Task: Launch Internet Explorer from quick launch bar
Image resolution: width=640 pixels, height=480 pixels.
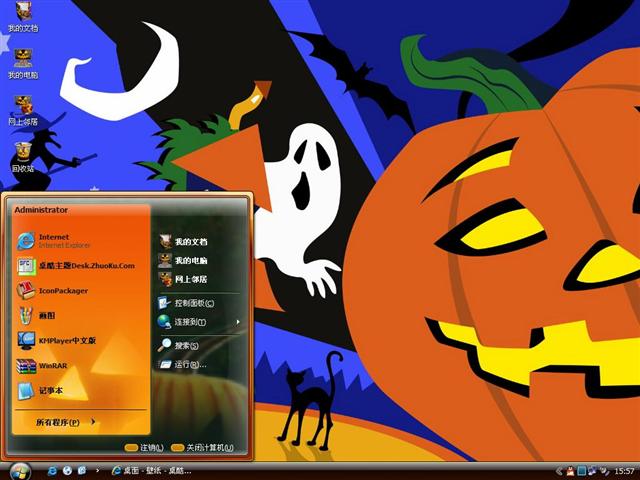Action: point(52,471)
